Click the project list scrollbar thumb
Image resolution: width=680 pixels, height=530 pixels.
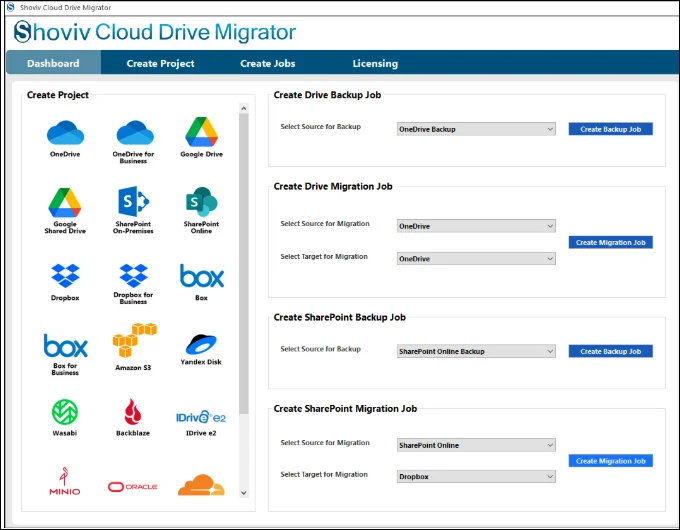click(x=244, y=264)
